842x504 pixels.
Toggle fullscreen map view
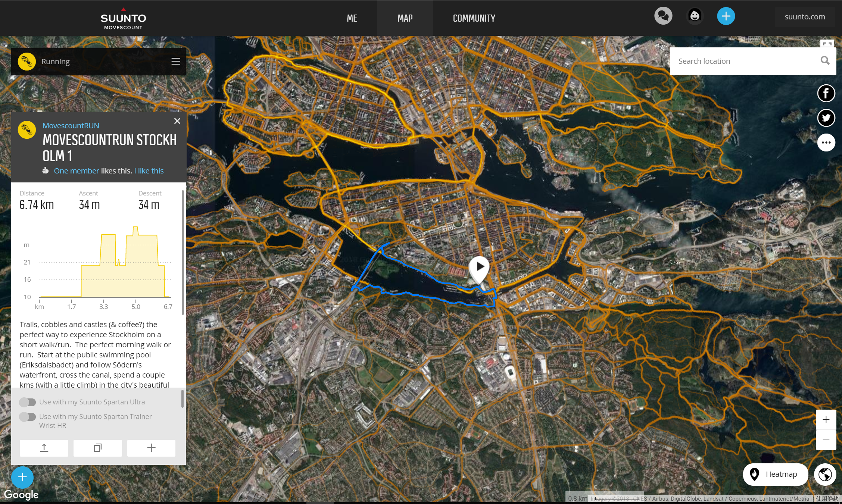[x=827, y=44]
